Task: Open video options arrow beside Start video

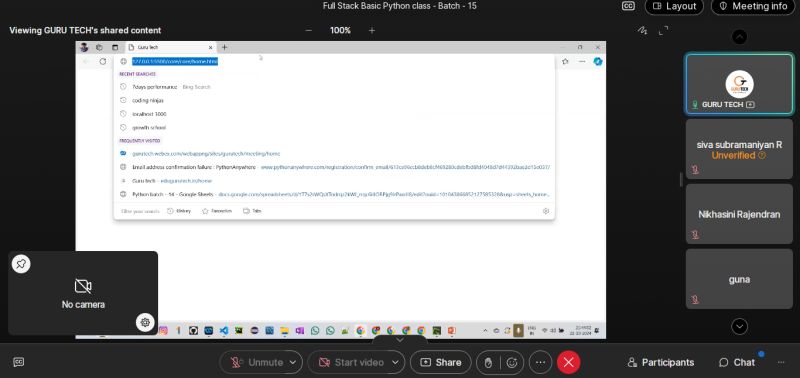Action: pos(395,362)
